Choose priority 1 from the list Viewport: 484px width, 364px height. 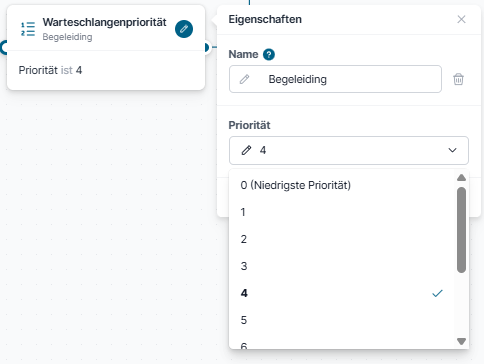[342, 212]
